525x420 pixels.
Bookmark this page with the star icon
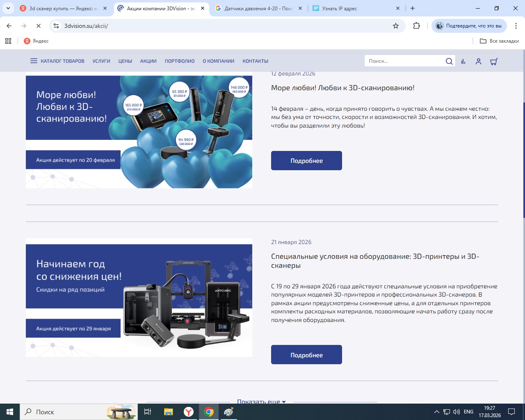pos(396,26)
